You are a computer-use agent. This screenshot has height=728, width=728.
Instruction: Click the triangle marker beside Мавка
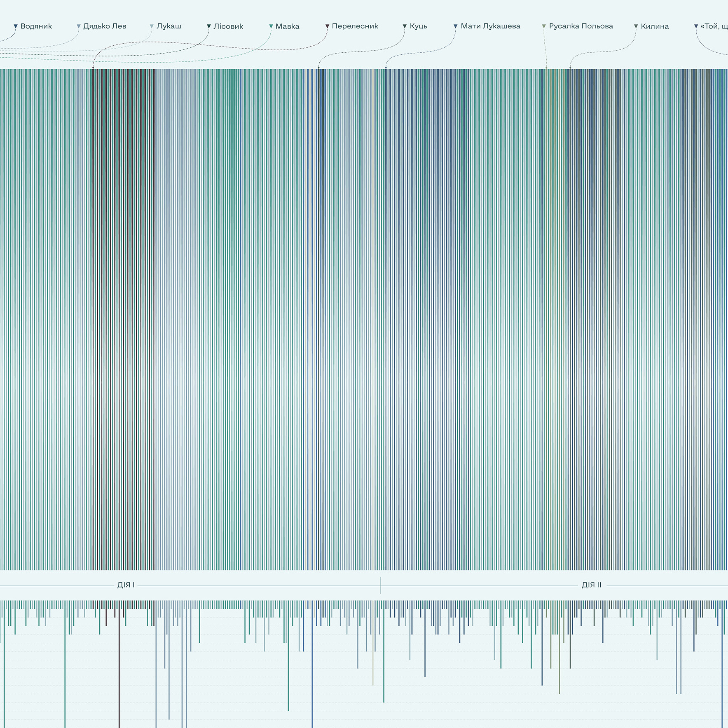click(271, 26)
